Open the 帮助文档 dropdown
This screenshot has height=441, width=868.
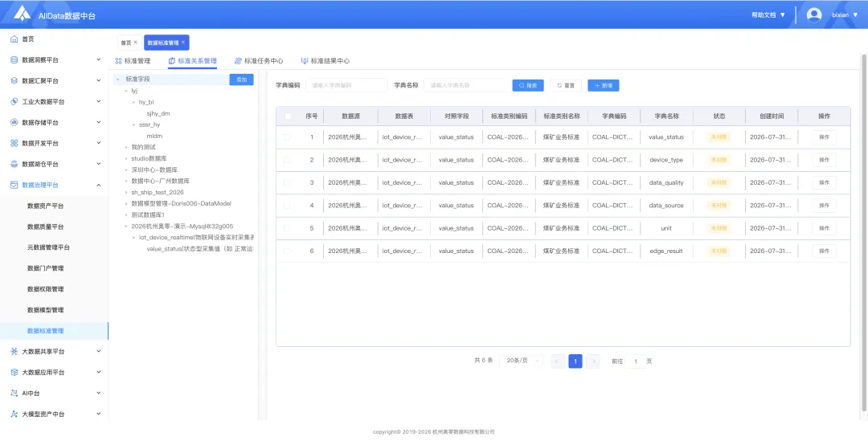coord(768,15)
